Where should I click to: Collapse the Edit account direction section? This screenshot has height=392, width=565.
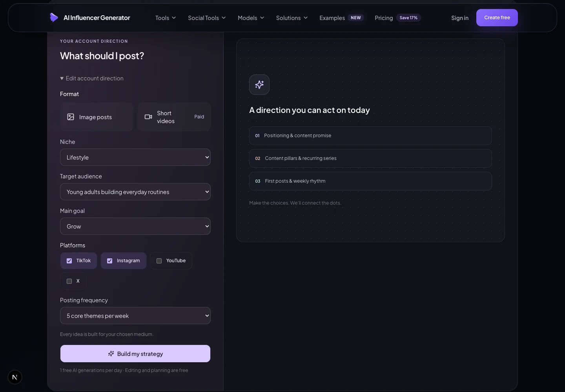tap(92, 78)
